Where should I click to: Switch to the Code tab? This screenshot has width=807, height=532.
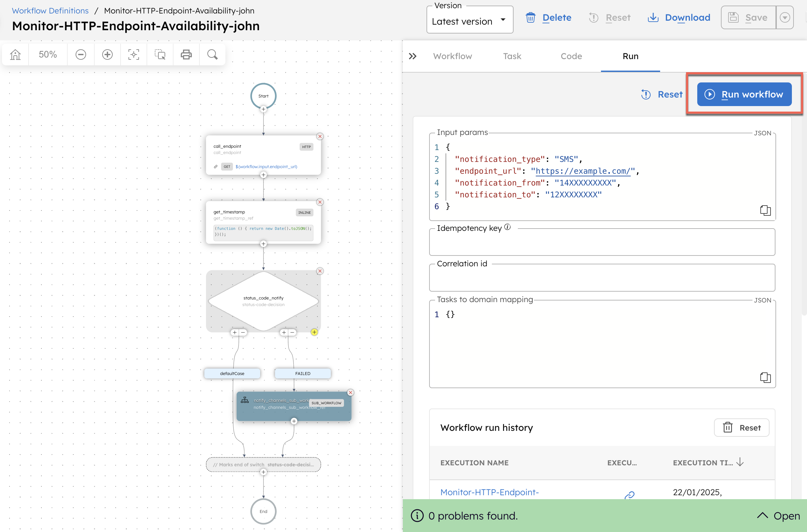(x=571, y=56)
